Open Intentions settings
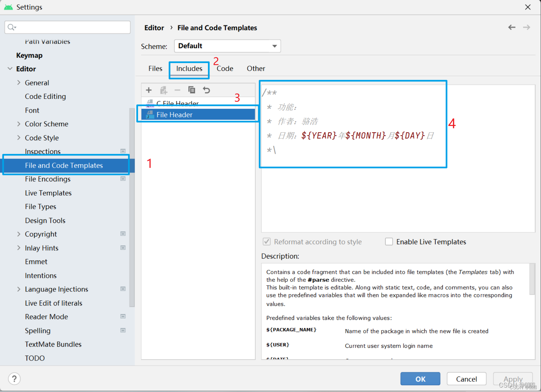Image resolution: width=541 pixels, height=392 pixels. pyautogui.click(x=41, y=275)
